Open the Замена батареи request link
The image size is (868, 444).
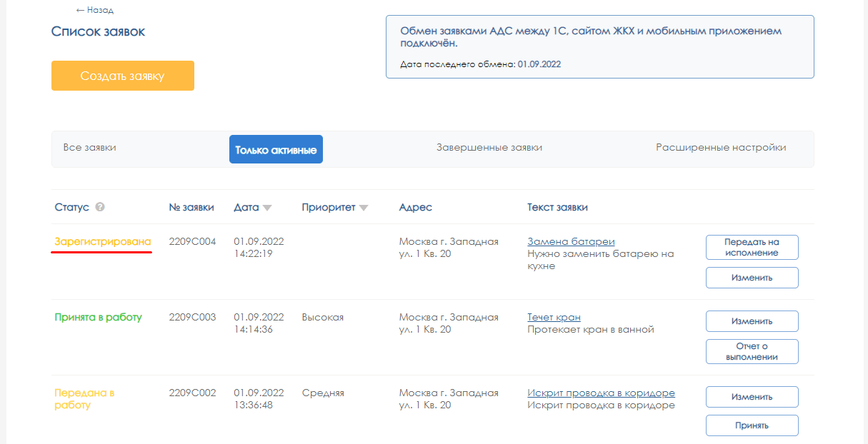[x=571, y=242]
